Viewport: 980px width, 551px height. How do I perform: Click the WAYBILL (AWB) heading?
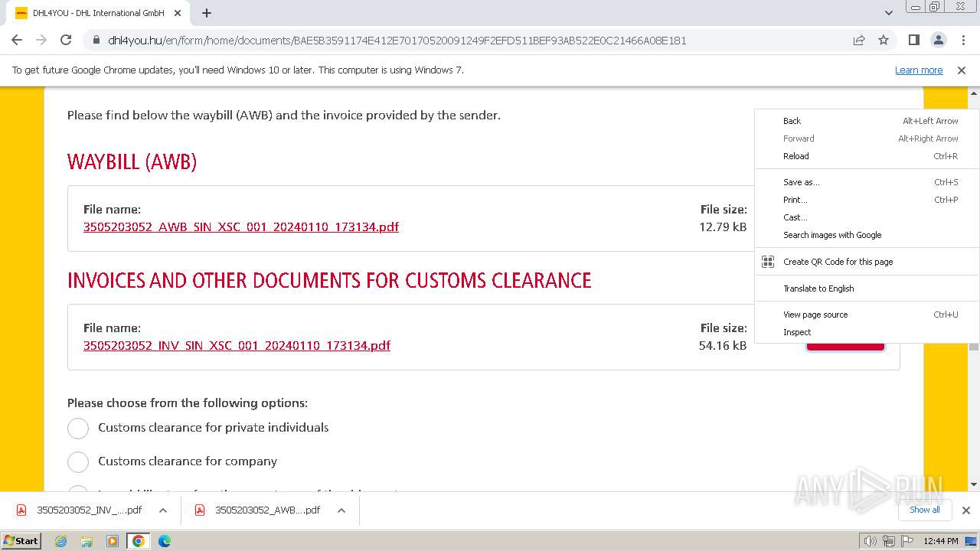(x=132, y=162)
